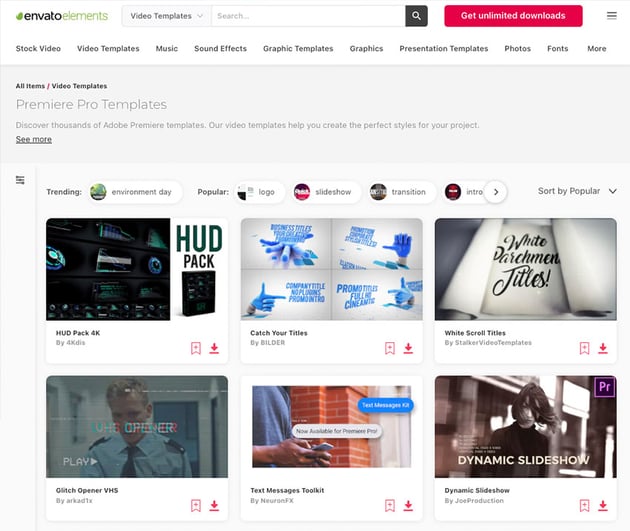Screen dimensions: 630x531
Task: Open the HUD Pack 4K thumbnail
Action: (x=137, y=269)
